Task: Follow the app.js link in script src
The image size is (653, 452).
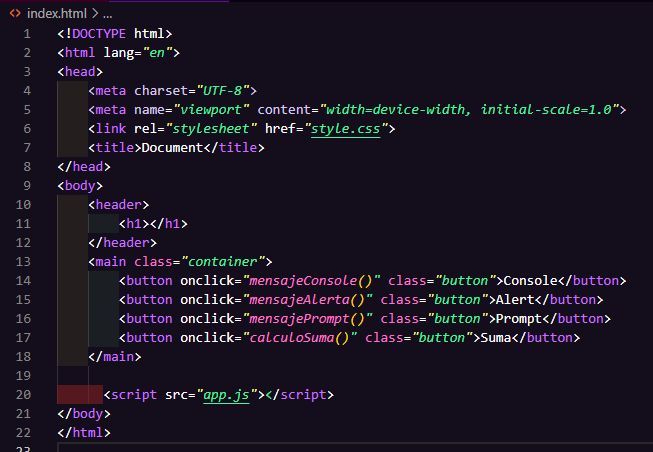Action: [x=226, y=395]
